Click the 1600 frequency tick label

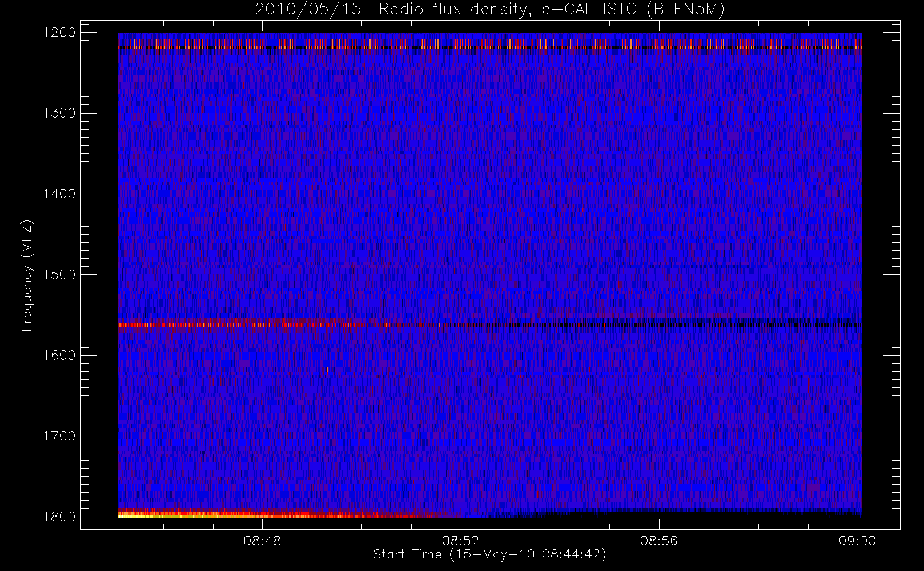tap(59, 355)
